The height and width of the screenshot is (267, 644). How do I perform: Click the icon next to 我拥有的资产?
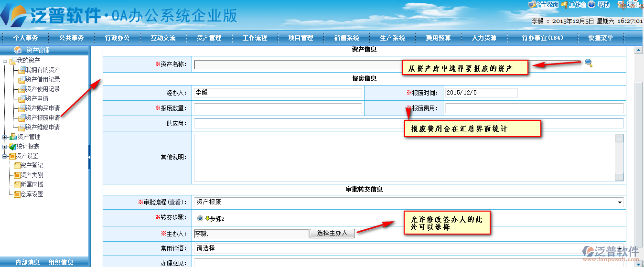[22, 70]
